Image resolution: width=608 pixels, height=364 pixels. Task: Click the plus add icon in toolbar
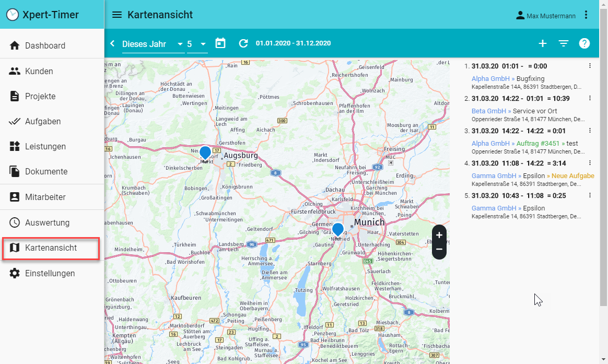tap(543, 43)
